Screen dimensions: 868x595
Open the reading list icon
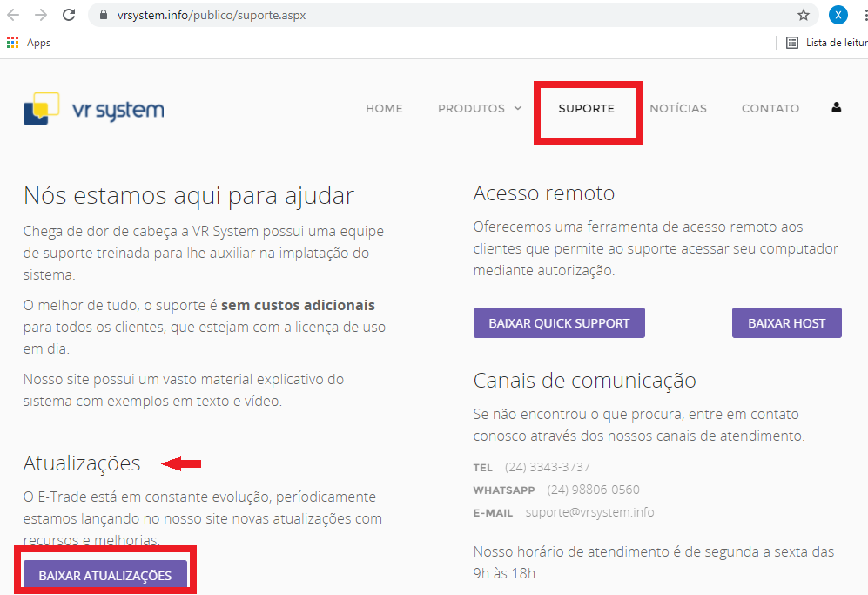click(x=792, y=43)
